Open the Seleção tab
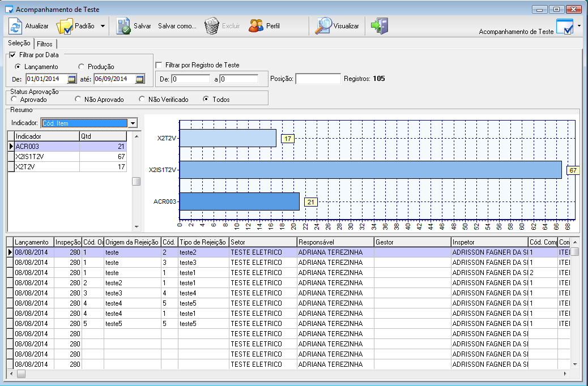The image size is (588, 386). pyautogui.click(x=19, y=44)
